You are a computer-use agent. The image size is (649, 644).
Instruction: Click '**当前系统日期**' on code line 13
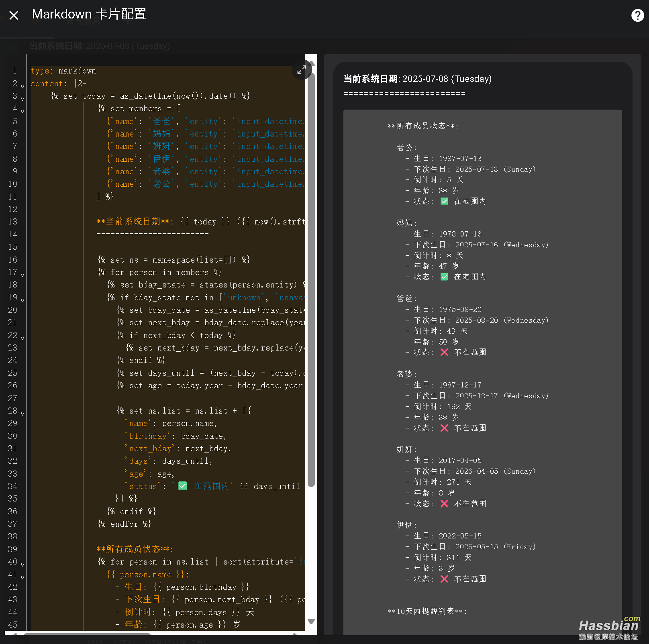coord(133,222)
